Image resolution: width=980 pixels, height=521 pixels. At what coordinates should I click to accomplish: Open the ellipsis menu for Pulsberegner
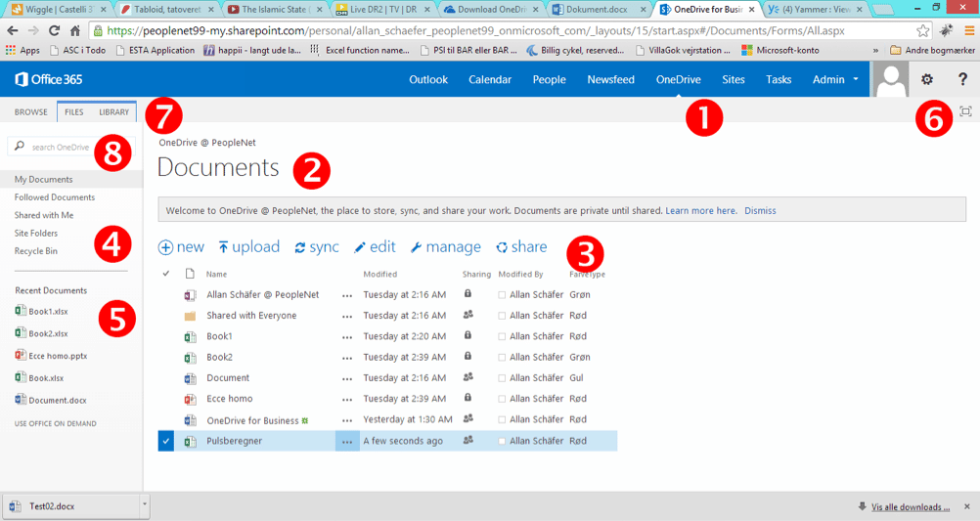pyautogui.click(x=346, y=441)
